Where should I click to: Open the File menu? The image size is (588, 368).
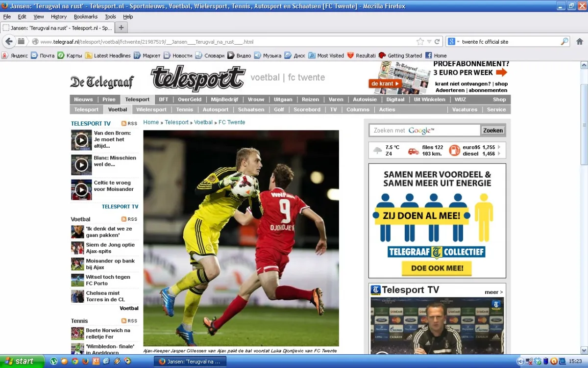coord(7,17)
